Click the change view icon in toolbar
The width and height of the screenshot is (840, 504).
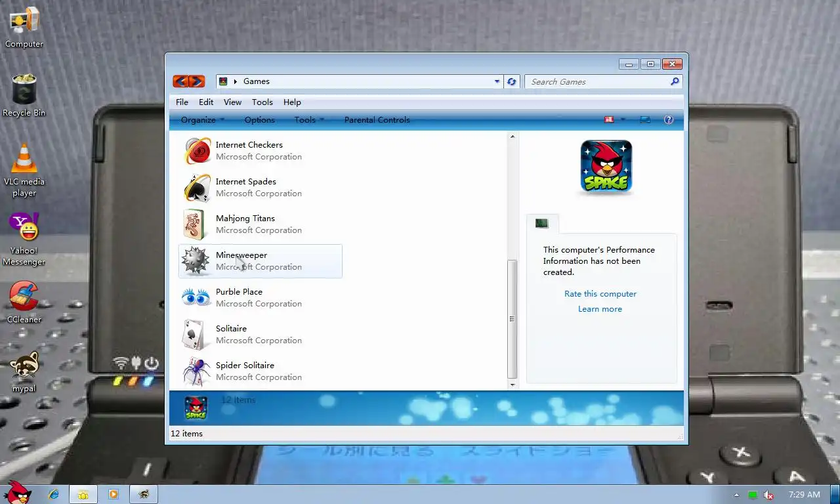coord(608,119)
